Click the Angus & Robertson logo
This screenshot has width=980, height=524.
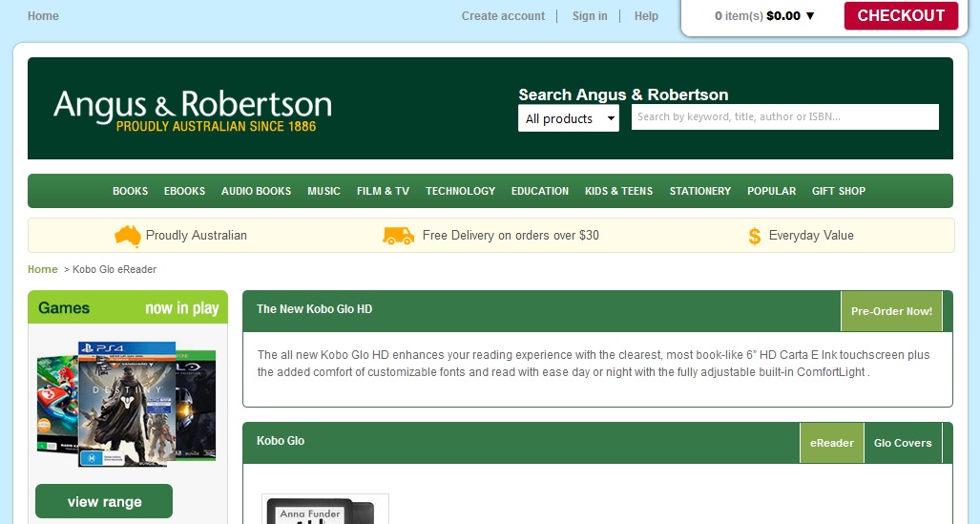[x=193, y=111]
